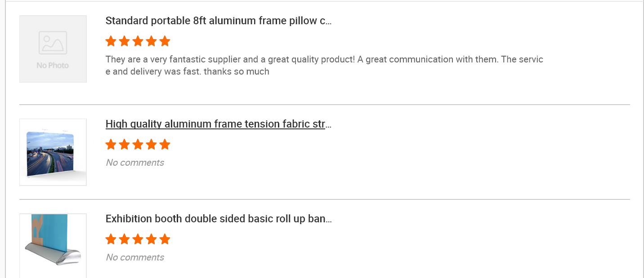Click fourth star of High quality aluminum rating
644x278 pixels.
(152, 145)
